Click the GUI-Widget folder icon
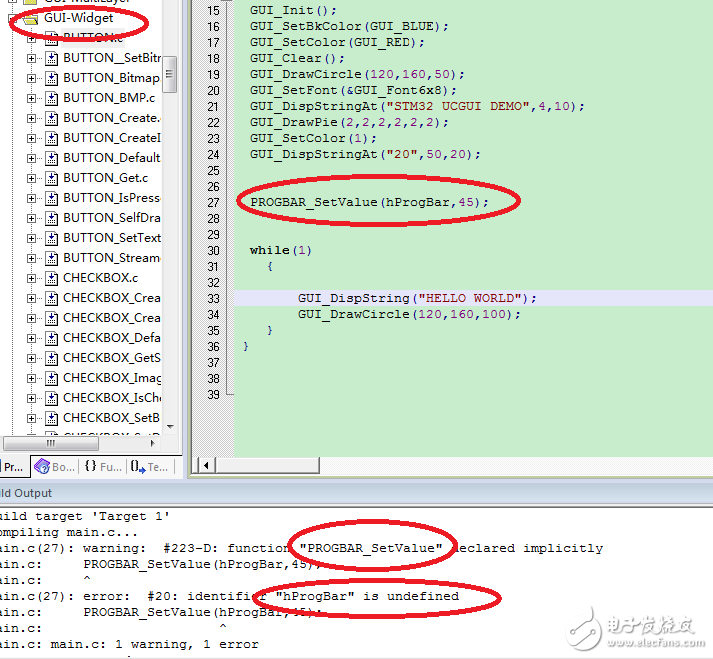This screenshot has height=659, width=713. [x=30, y=19]
